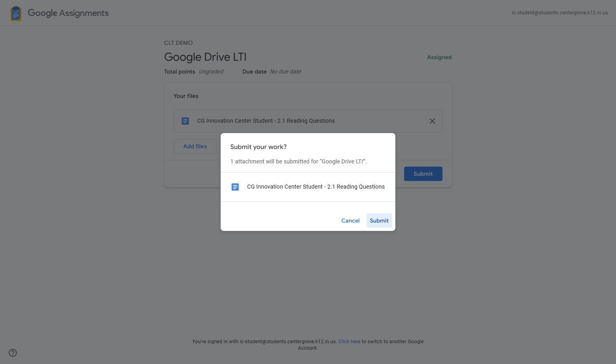Click the Add files button
This screenshot has width=616, height=364.
click(x=195, y=146)
